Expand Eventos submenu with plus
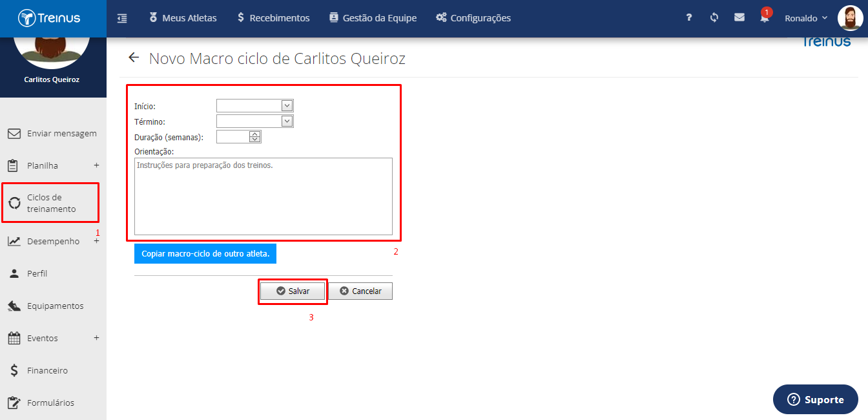 96,338
